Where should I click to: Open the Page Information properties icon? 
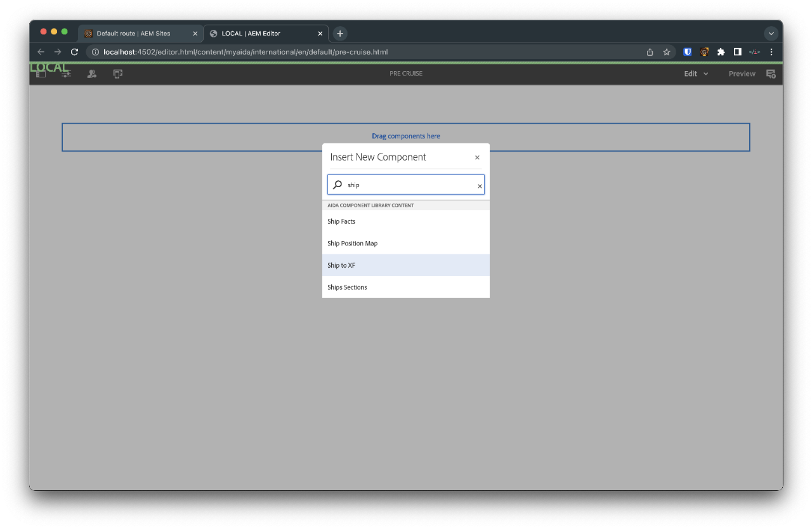(x=67, y=74)
